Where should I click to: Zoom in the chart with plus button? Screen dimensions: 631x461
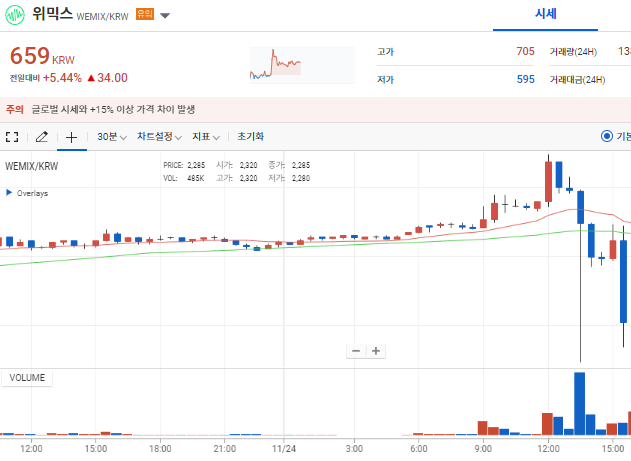[376, 351]
